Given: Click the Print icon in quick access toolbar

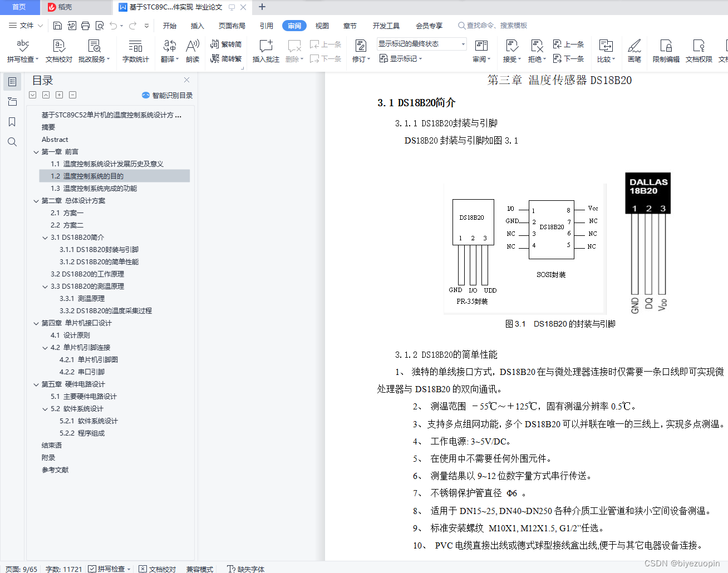Looking at the screenshot, I should coord(85,26).
